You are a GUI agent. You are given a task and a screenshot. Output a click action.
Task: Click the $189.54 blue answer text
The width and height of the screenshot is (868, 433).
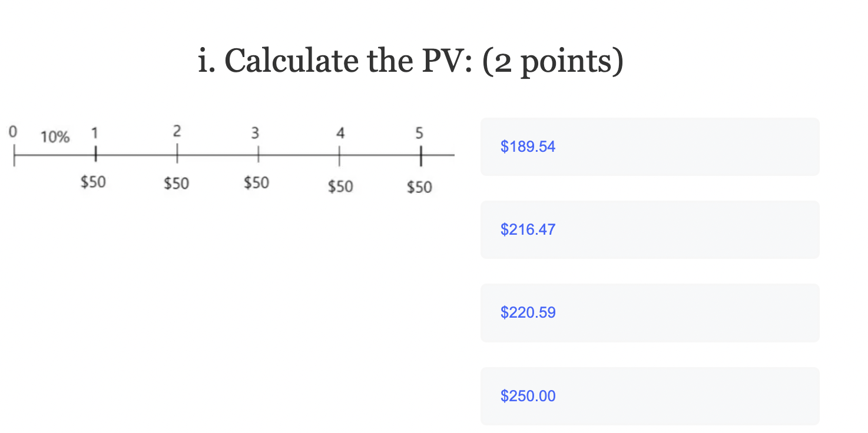click(x=528, y=146)
